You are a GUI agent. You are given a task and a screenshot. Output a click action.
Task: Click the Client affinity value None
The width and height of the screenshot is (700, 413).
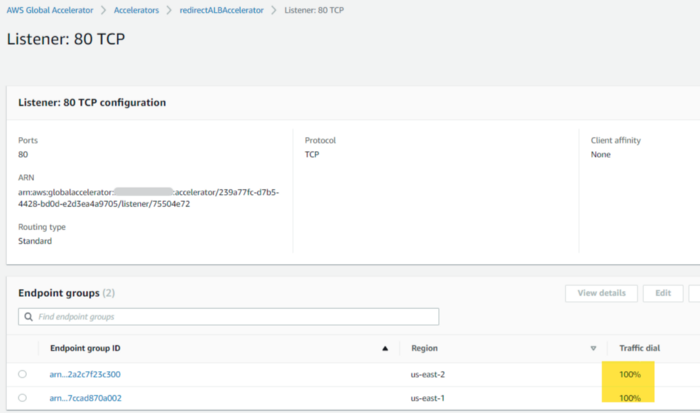600,154
